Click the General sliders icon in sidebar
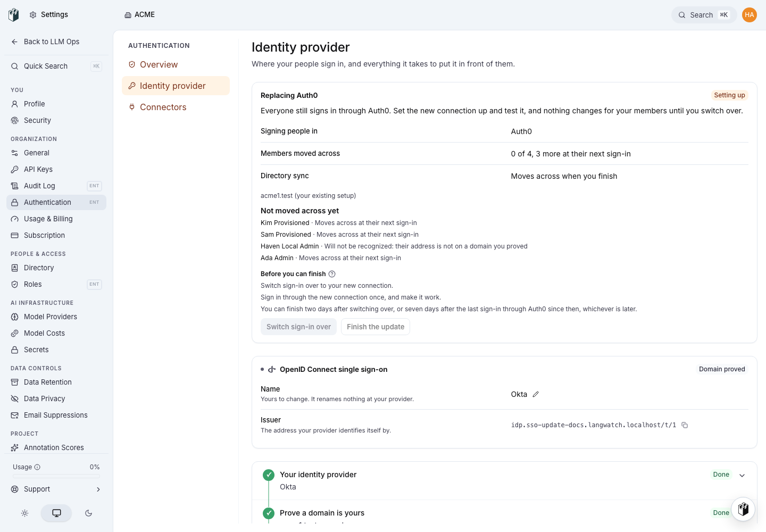The image size is (766, 532). click(x=15, y=153)
